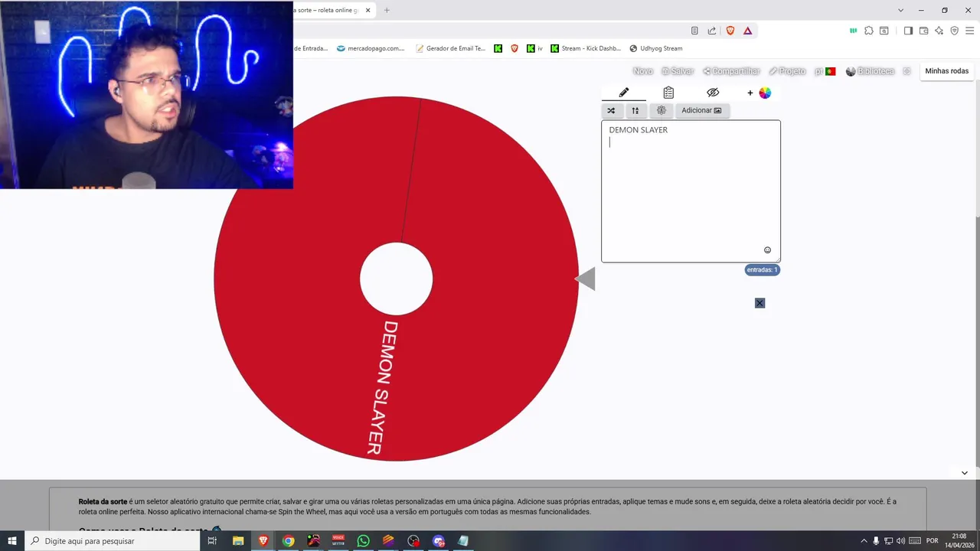
Task: Show hidden system tray icons
Action: click(864, 541)
